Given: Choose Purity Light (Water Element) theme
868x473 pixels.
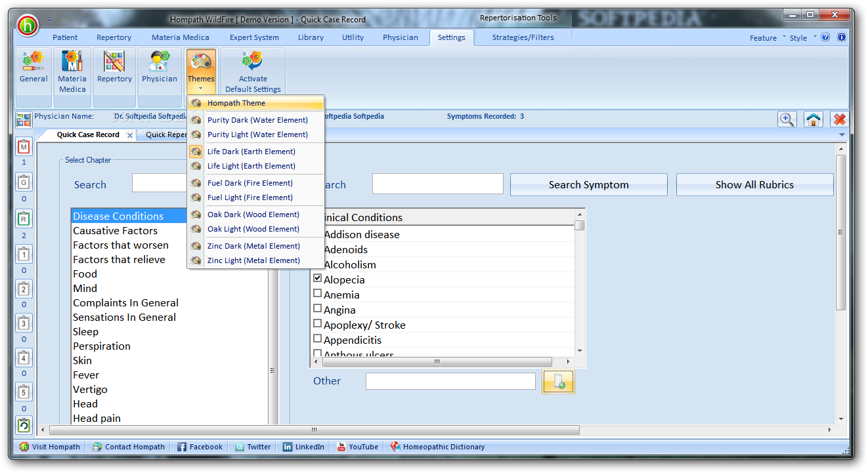Looking at the screenshot, I should point(255,134).
